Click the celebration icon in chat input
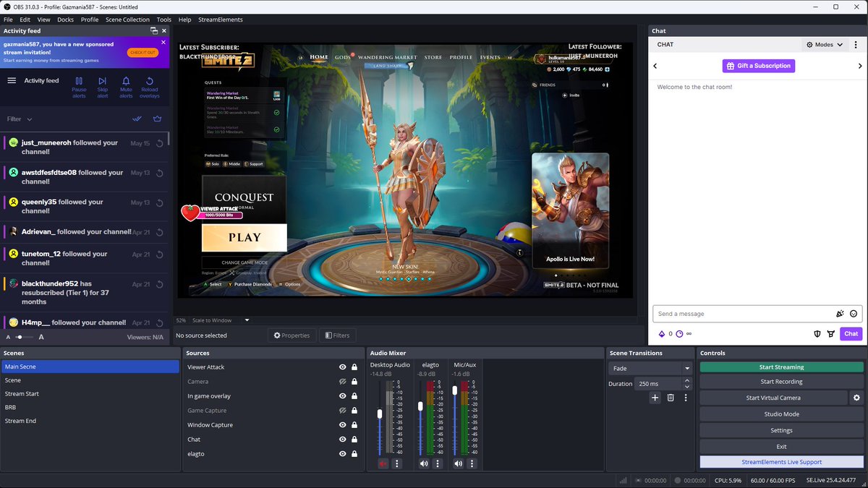 click(840, 314)
